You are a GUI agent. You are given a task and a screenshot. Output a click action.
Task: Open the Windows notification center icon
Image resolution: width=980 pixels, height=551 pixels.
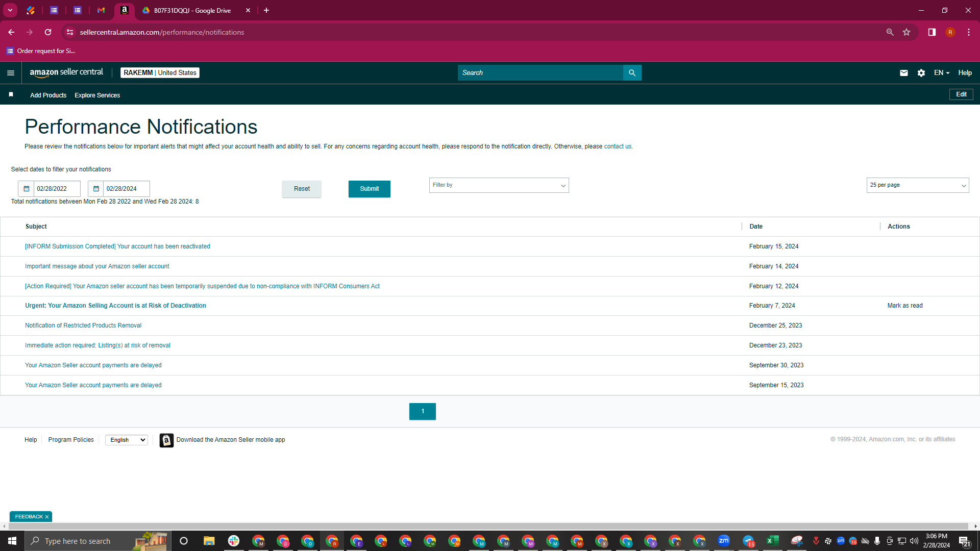pyautogui.click(x=964, y=541)
